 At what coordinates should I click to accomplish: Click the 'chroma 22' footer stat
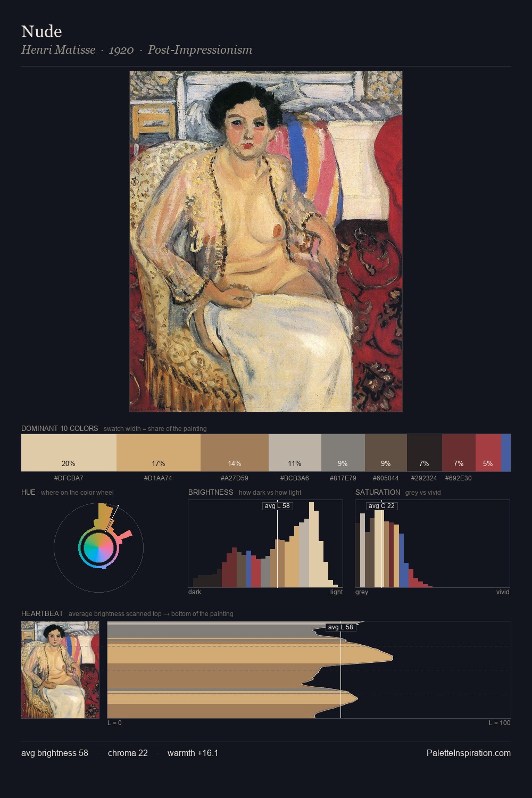(128, 753)
